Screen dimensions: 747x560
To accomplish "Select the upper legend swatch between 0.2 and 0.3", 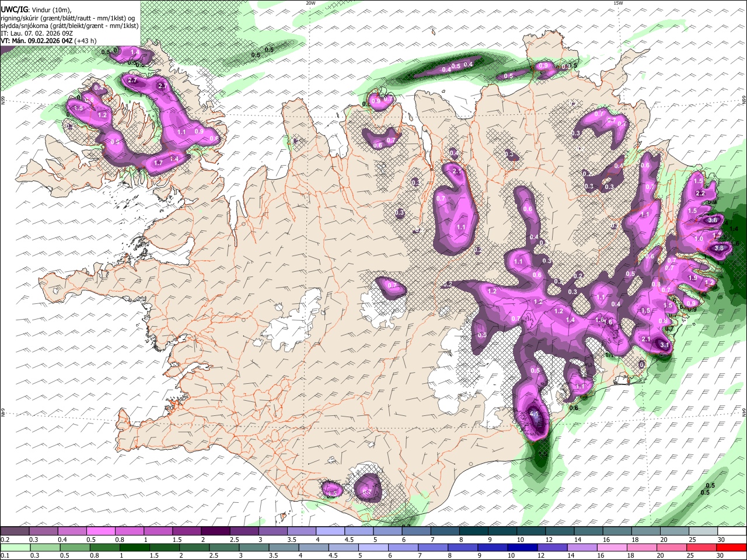I will [x=15, y=532].
